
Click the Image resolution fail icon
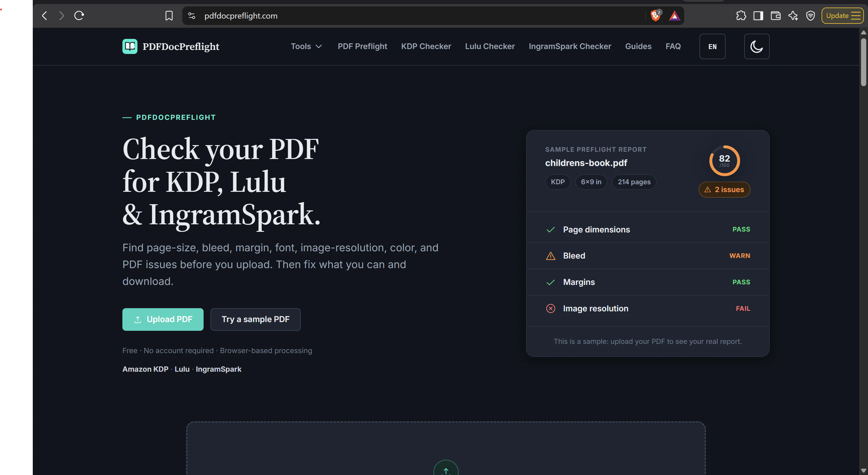(550, 308)
